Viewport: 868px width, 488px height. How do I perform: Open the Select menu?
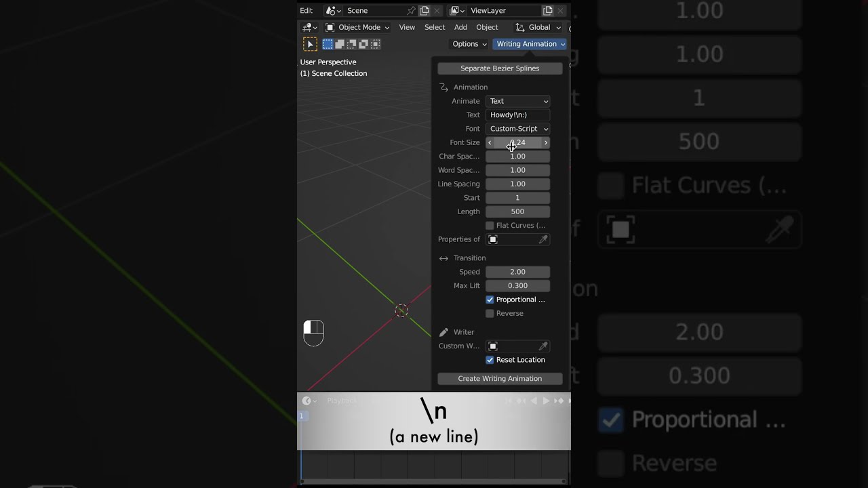tap(435, 27)
